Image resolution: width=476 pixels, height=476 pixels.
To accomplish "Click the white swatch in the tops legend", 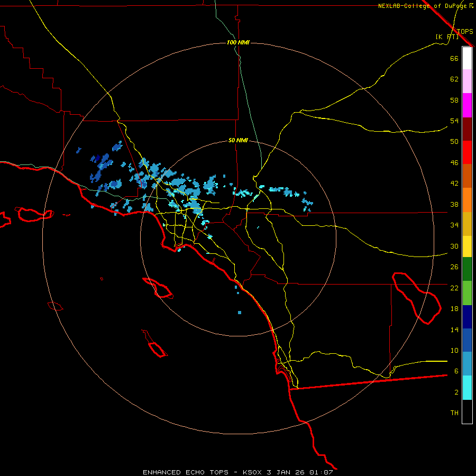I will coord(467,58).
